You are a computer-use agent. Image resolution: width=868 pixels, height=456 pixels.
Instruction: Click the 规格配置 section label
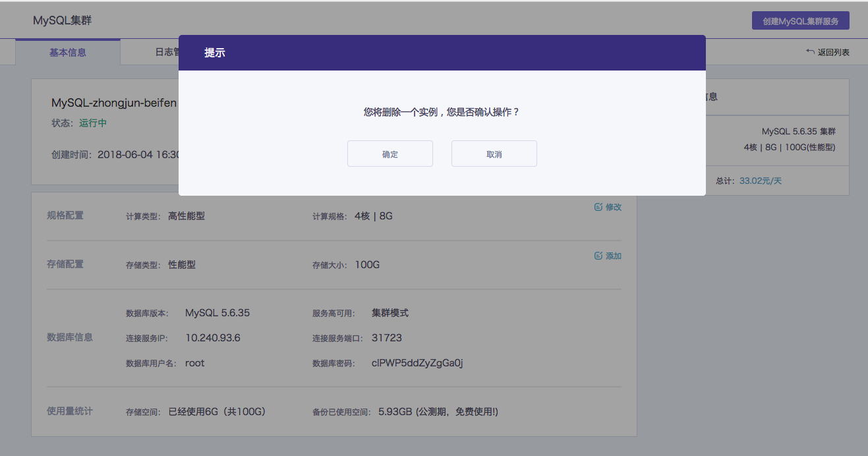coord(65,215)
